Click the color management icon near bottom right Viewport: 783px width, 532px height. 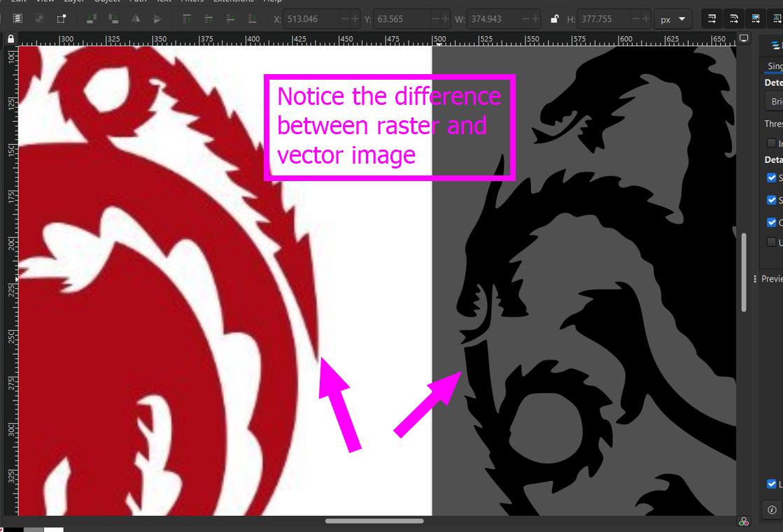(744, 522)
